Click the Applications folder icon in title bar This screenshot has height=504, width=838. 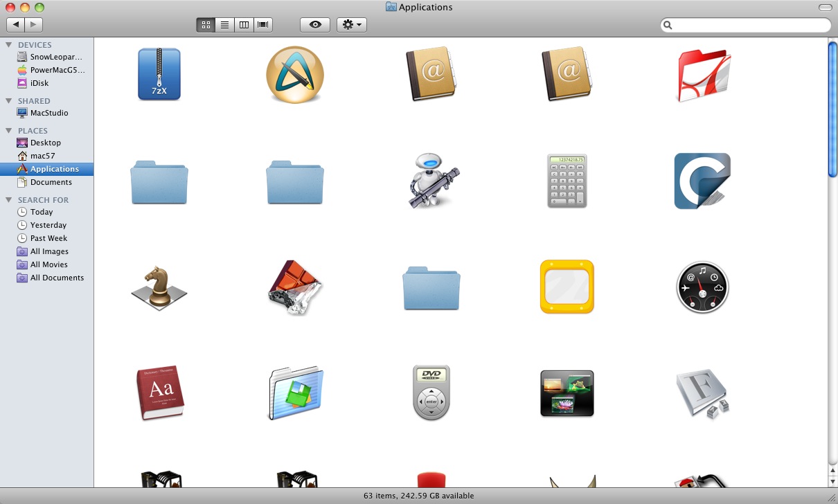pyautogui.click(x=391, y=8)
